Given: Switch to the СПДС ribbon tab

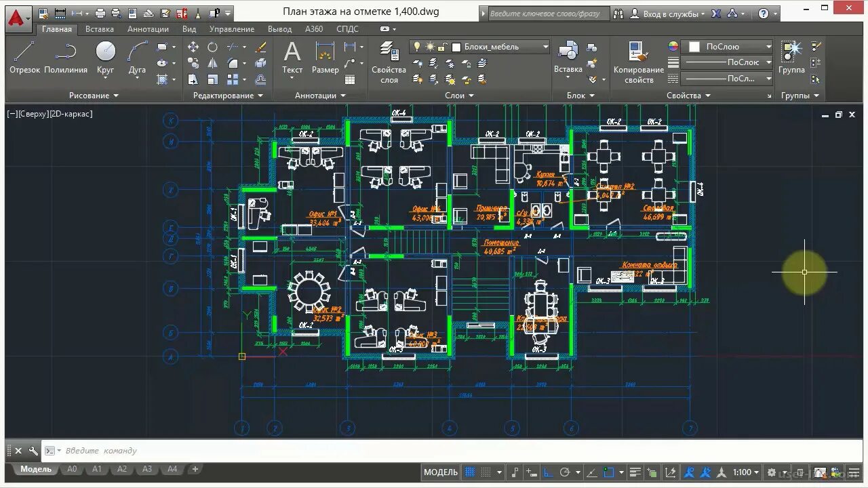Looking at the screenshot, I should point(347,29).
